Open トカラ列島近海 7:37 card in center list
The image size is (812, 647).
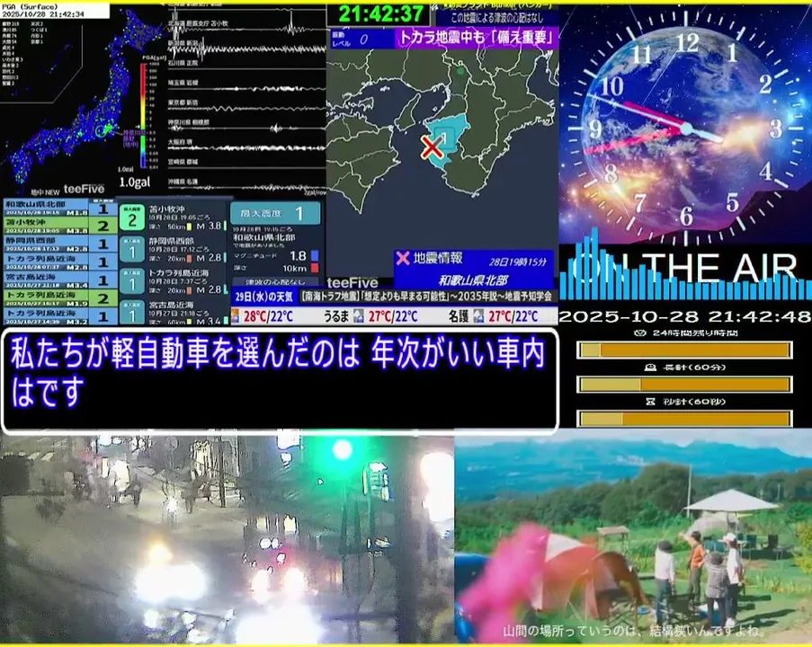point(173,281)
